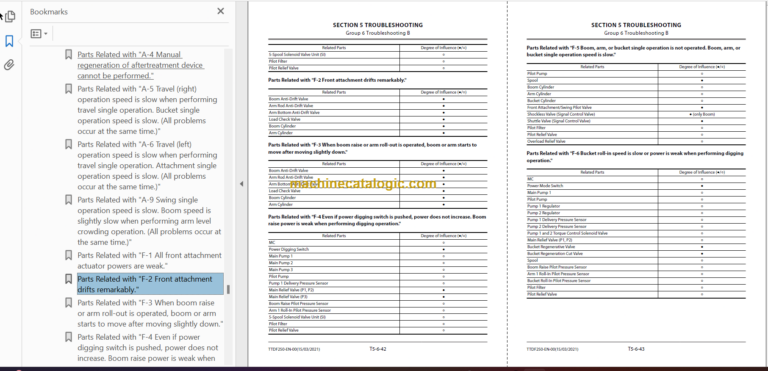This screenshot has width=768, height=371.
Task: Toggle the Bookmarks panel icon in sidebar
Action: coord(9,41)
